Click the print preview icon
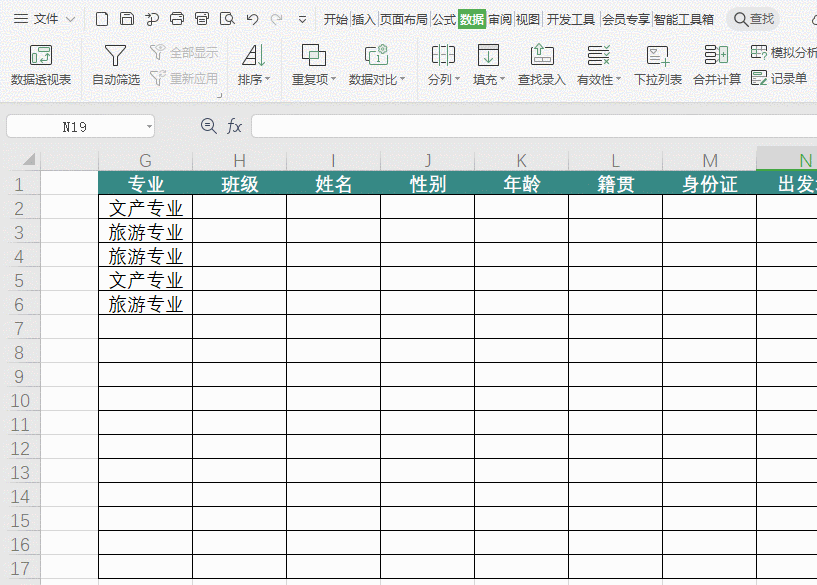The image size is (817, 585). pyautogui.click(x=227, y=19)
